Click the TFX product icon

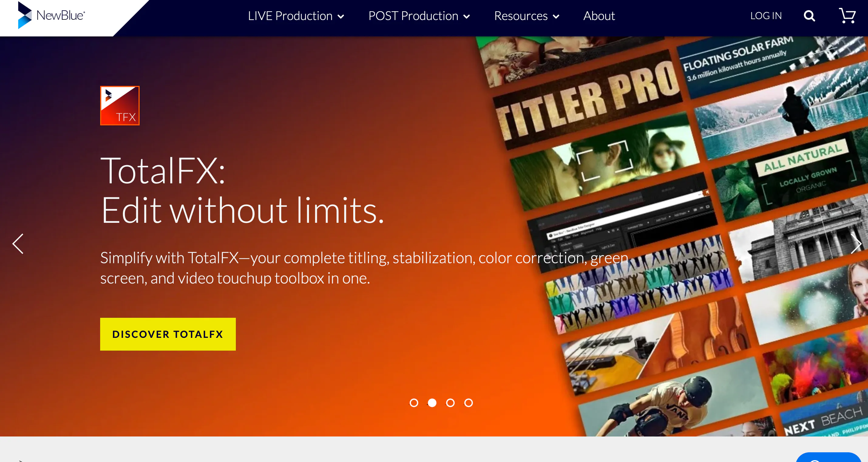(120, 105)
